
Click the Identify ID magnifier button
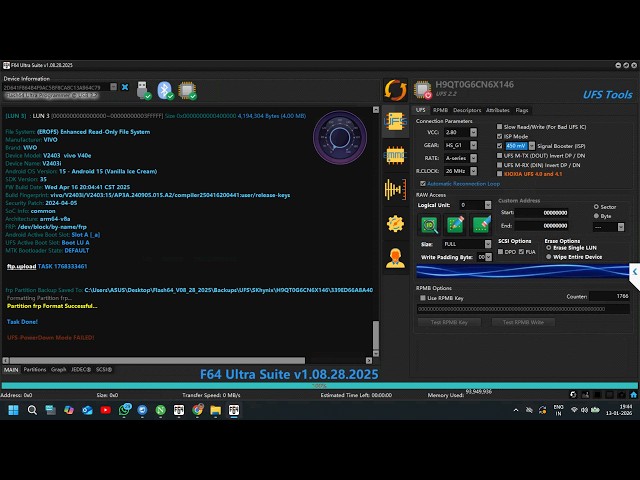pyautogui.click(x=429, y=225)
